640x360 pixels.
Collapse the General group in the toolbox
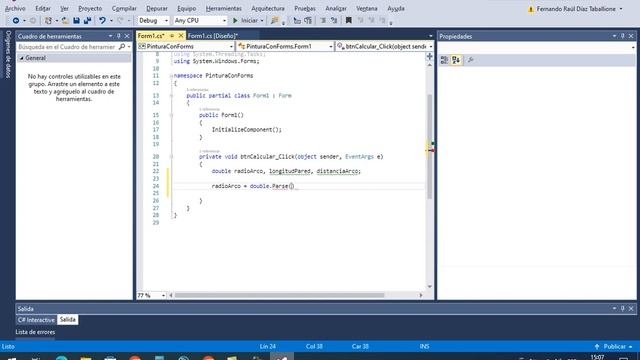coord(22,58)
